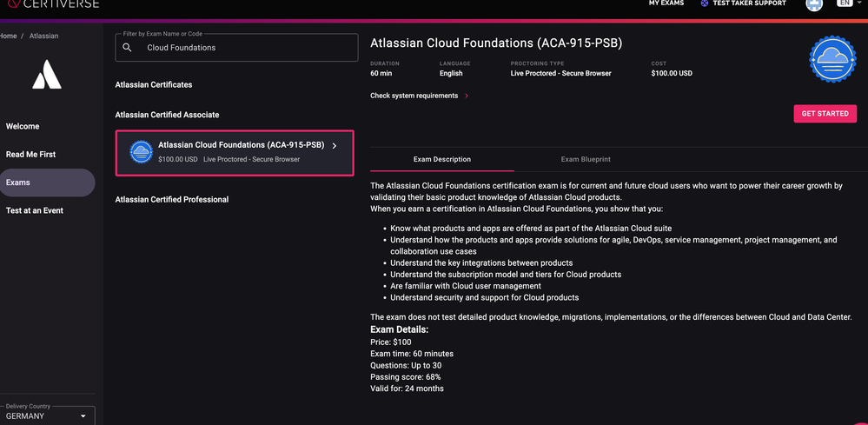Click the Exam time: 60 minutes line
868x425 pixels.
click(412, 354)
